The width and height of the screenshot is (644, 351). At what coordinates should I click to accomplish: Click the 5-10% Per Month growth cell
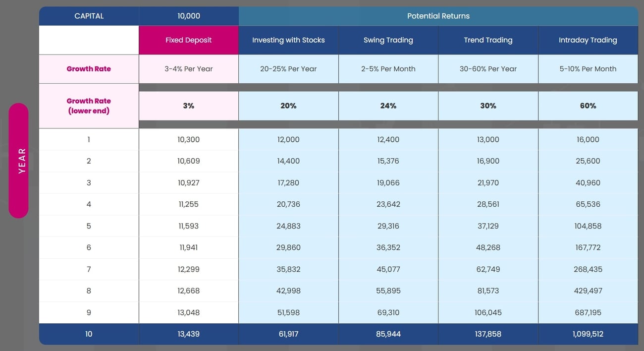coord(588,69)
